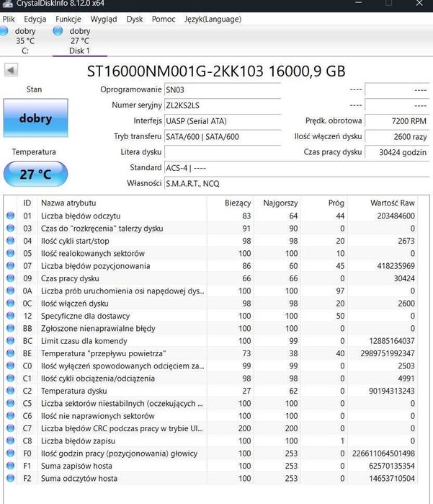
Task: Click the Własności field S.M.A.R.T., NCQ
Action: [x=297, y=184]
